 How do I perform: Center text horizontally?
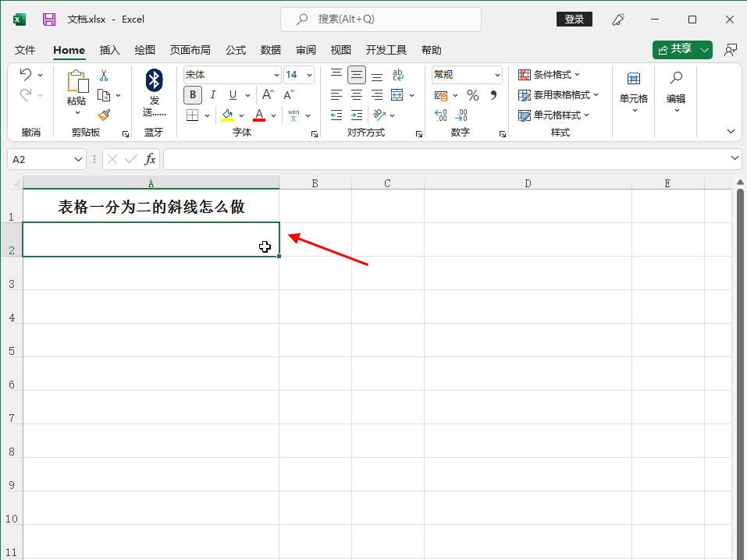pos(357,94)
